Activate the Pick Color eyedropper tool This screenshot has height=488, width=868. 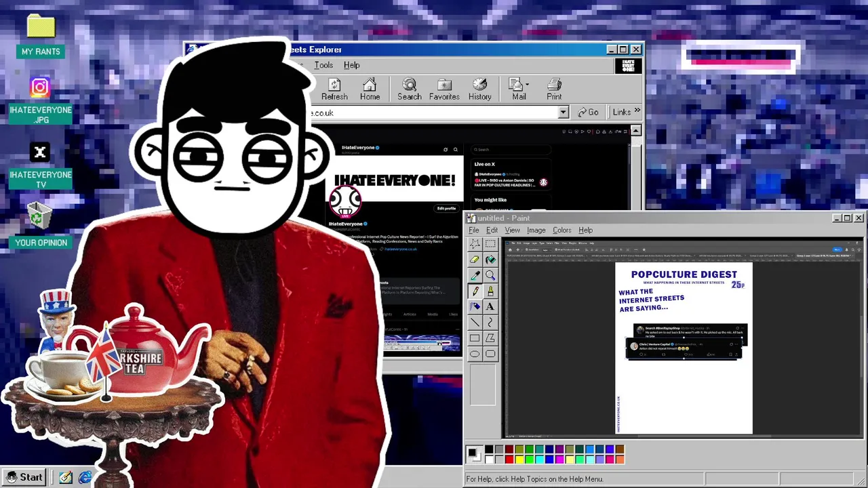(475, 274)
